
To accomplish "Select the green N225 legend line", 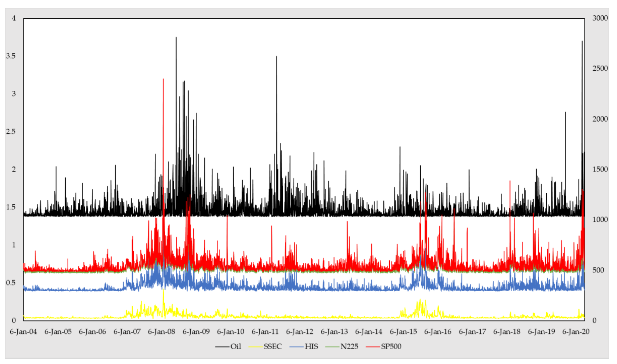I will coord(332,347).
